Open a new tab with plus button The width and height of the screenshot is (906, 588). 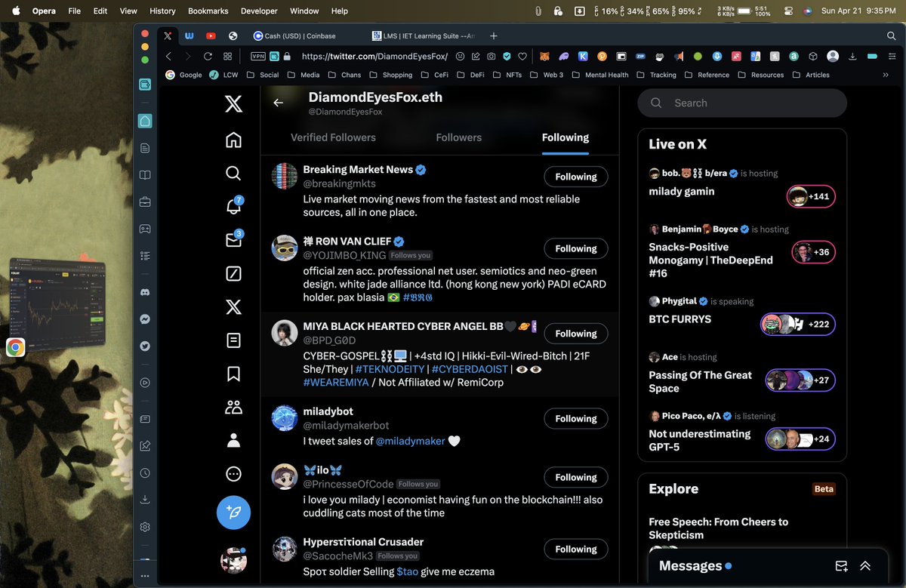click(494, 35)
